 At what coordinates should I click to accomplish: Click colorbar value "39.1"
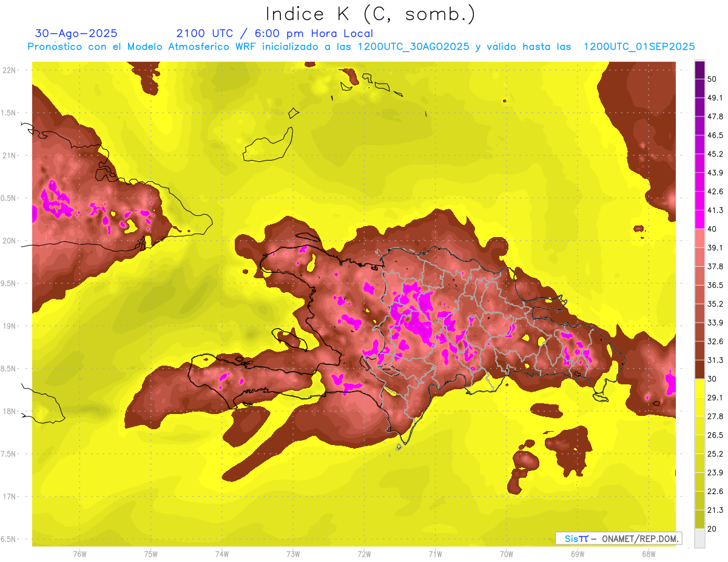(x=715, y=247)
